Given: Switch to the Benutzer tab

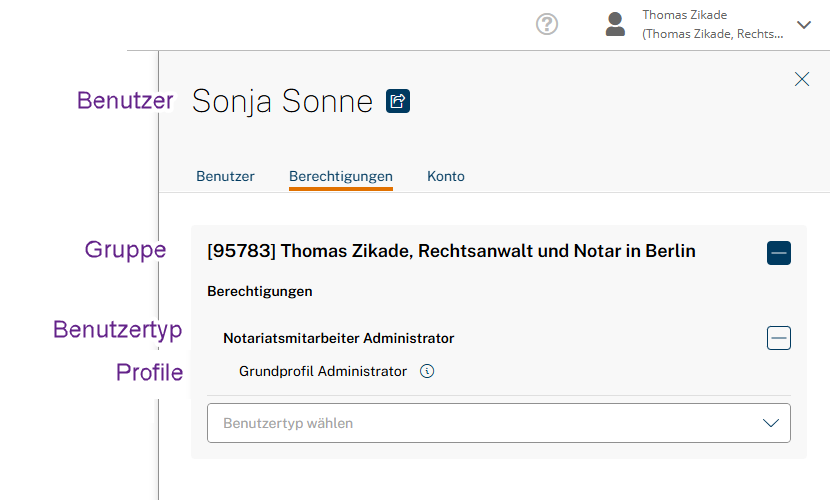Looking at the screenshot, I should point(225,176).
